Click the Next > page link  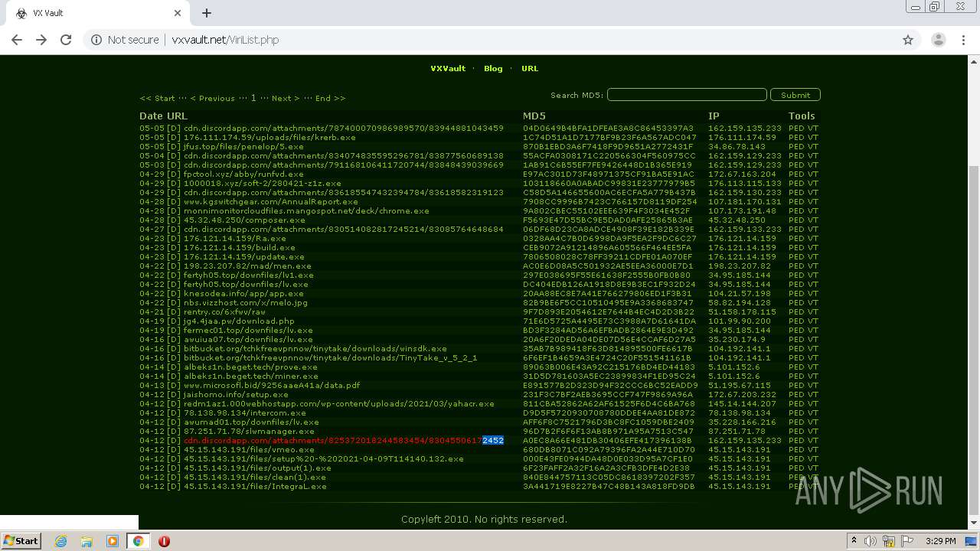pyautogui.click(x=286, y=98)
